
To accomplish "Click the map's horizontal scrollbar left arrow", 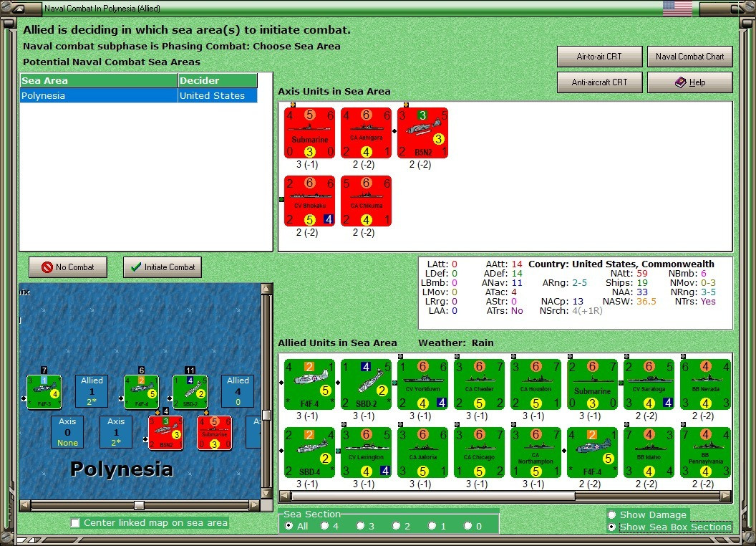I will (x=25, y=505).
